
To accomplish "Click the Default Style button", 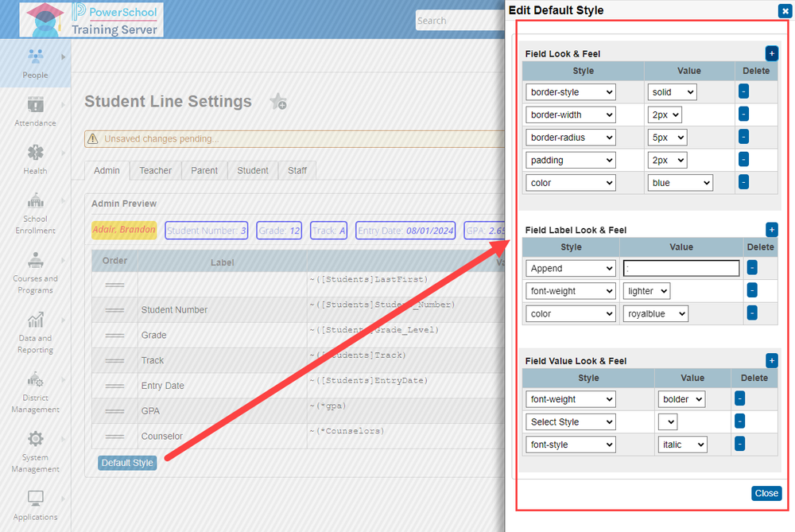I will click(127, 463).
